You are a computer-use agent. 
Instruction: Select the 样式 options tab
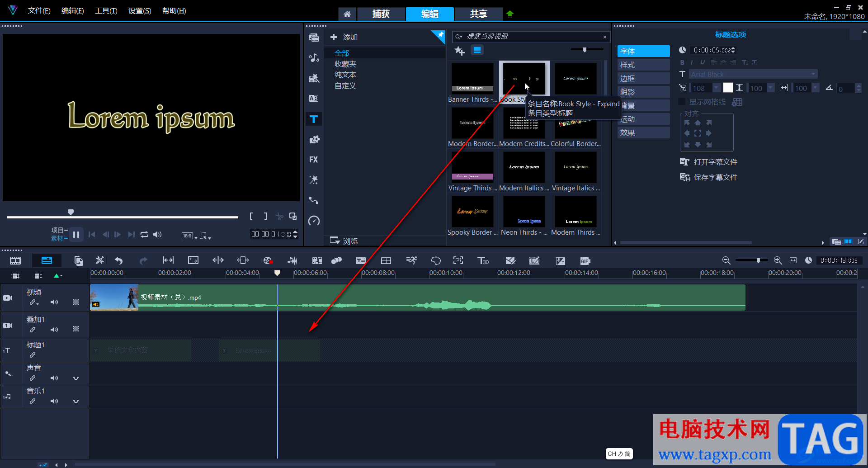point(643,65)
